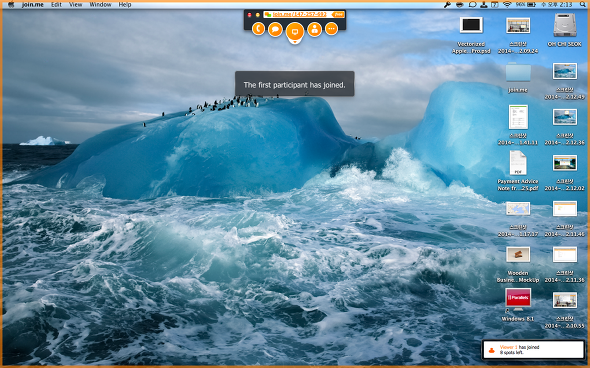
Task: Start an audio call in join.me toolbar
Action: click(x=258, y=29)
